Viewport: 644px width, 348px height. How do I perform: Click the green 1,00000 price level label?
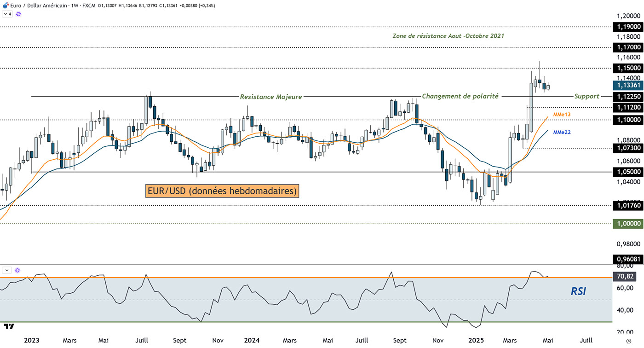tap(627, 223)
